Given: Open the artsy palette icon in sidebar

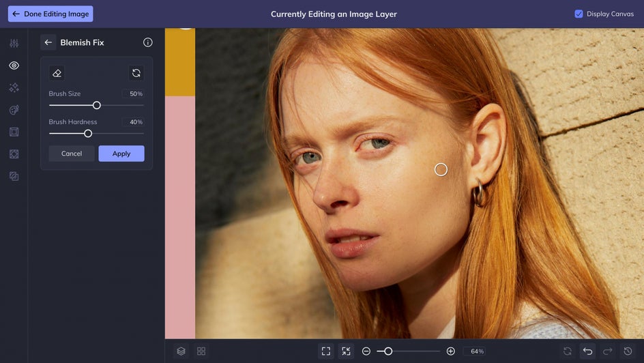Looking at the screenshot, I should coord(14,110).
